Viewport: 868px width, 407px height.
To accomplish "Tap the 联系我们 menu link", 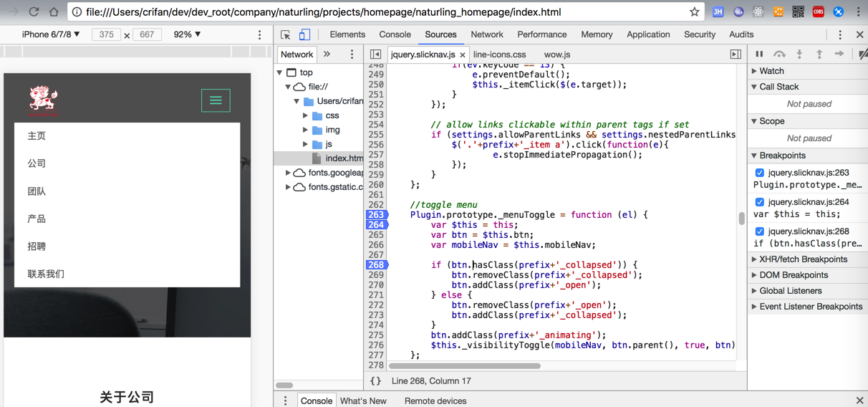I will [x=46, y=274].
